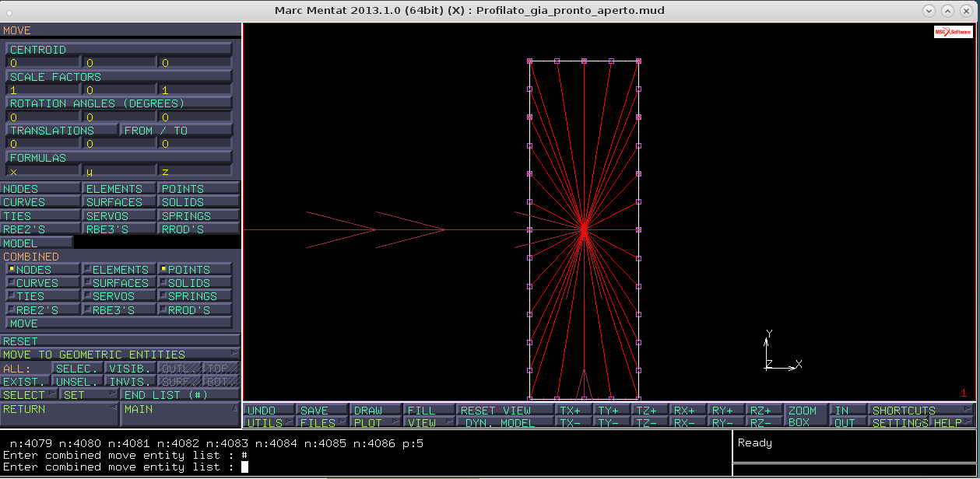
Task: Activate ZOOM BOX tool
Action: click(x=806, y=416)
